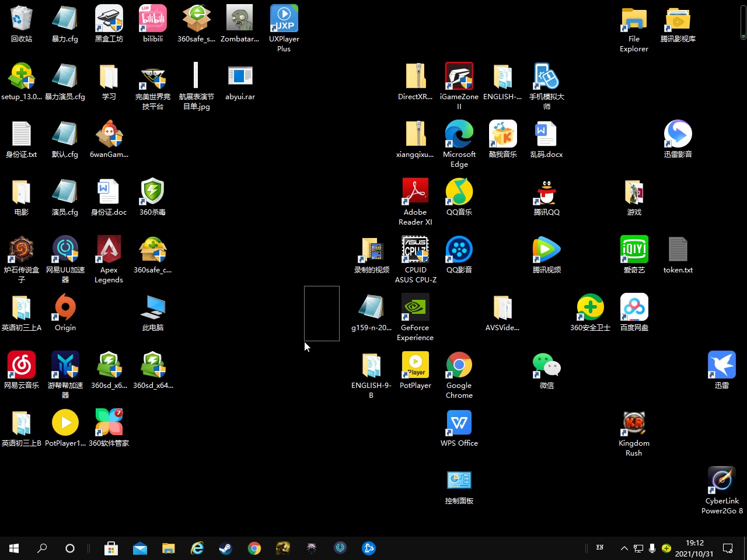Select the 网易云音乐 icon
This screenshot has height=560, width=747.
[x=22, y=370]
